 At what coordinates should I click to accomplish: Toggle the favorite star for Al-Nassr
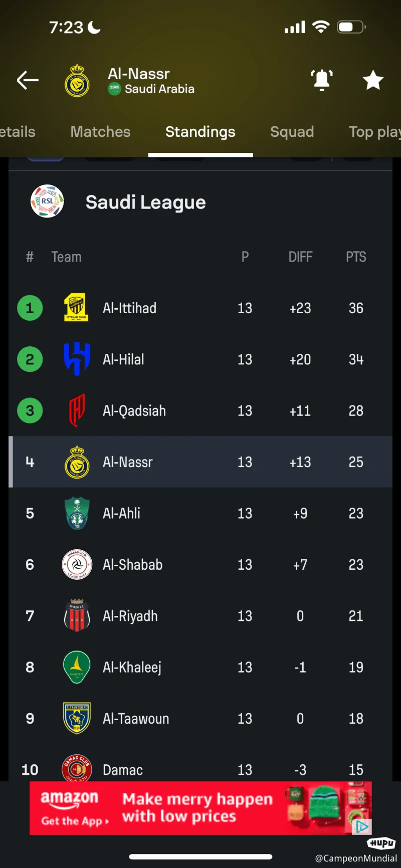click(373, 80)
